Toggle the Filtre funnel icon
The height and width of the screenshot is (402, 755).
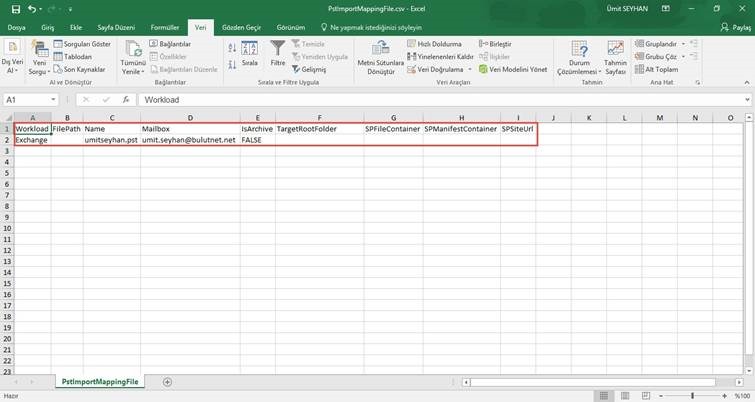tap(278, 48)
